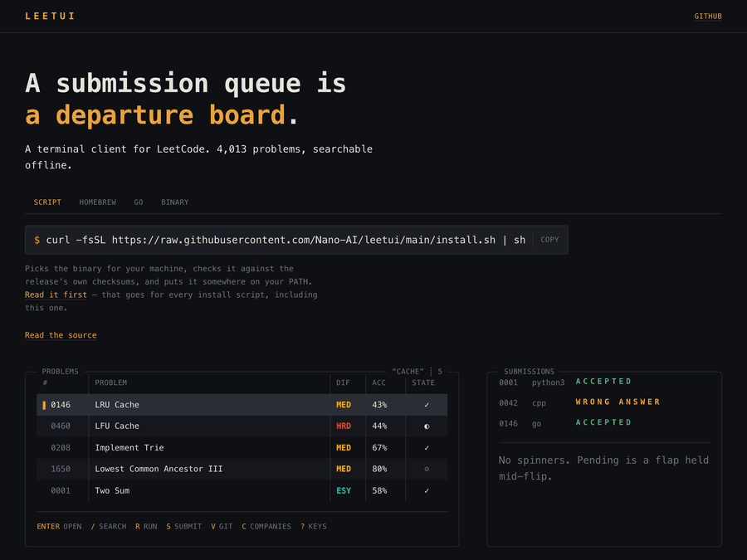747x560 pixels.
Task: Click the ESY difficulty badge
Action: (344, 490)
